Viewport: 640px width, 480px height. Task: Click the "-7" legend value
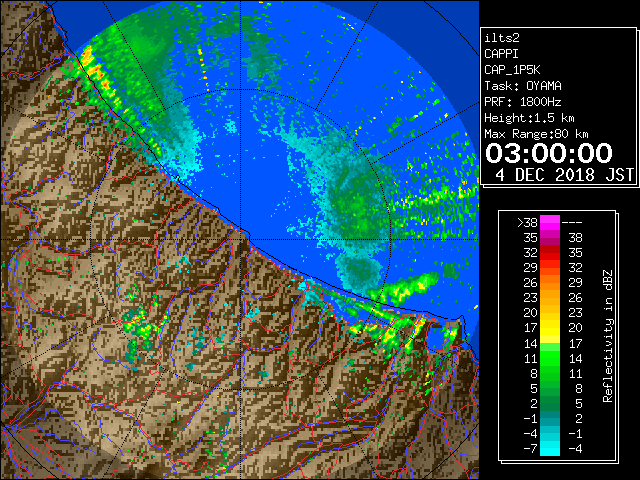[x=530, y=449]
